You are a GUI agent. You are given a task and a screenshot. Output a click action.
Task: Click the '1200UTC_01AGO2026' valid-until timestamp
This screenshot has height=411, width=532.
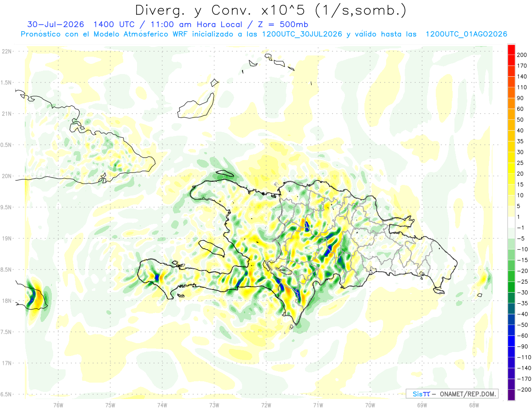466,34
